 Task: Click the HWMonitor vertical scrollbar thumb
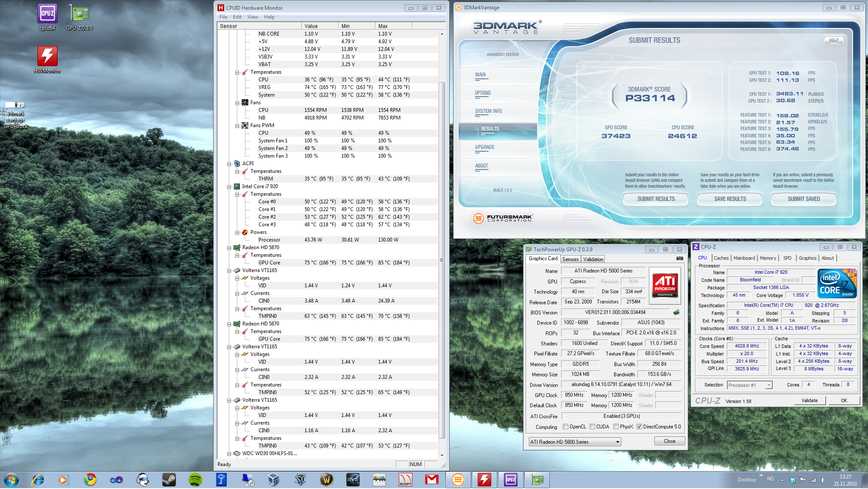click(442, 260)
